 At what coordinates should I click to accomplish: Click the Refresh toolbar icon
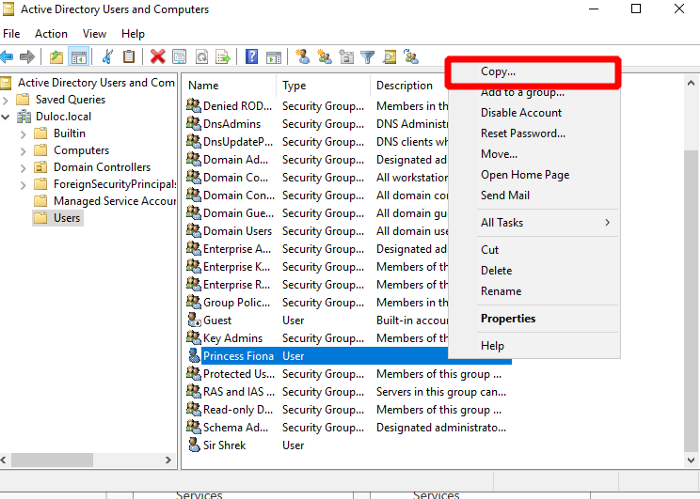202,57
